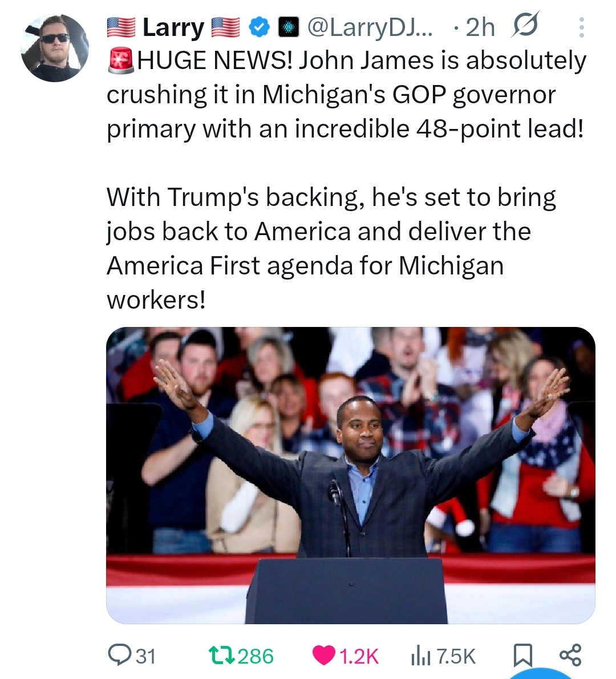Open Larry's profile picture avatar
Image resolution: width=616 pixels, height=679 pixels.
[55, 47]
